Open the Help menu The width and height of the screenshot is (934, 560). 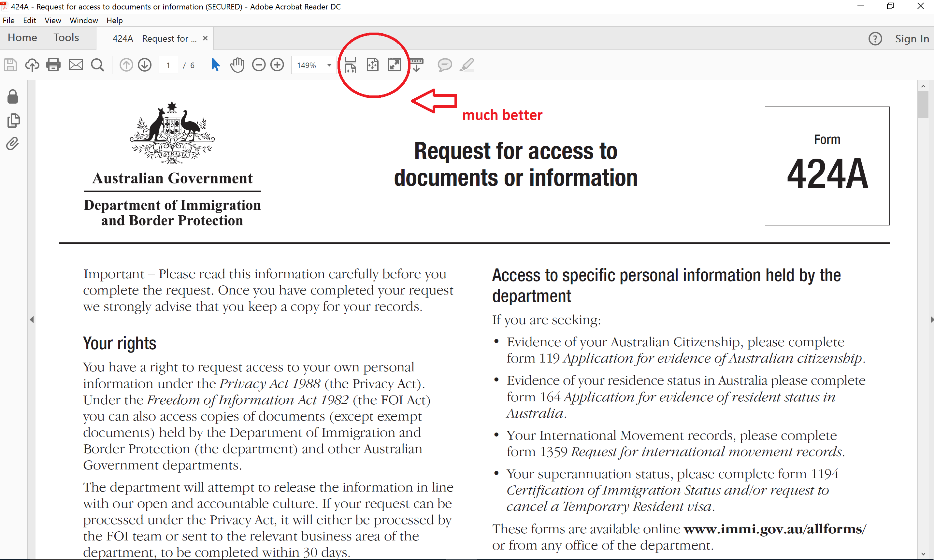click(114, 21)
